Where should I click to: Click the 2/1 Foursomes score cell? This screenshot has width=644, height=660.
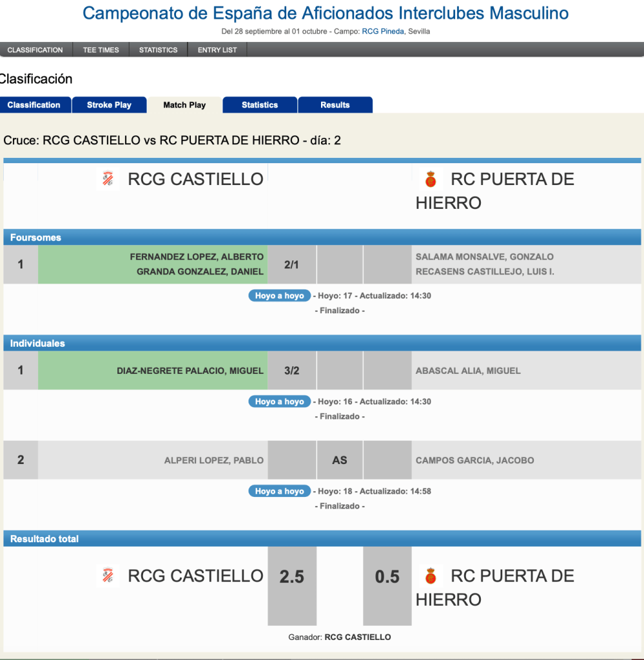pos(291,264)
